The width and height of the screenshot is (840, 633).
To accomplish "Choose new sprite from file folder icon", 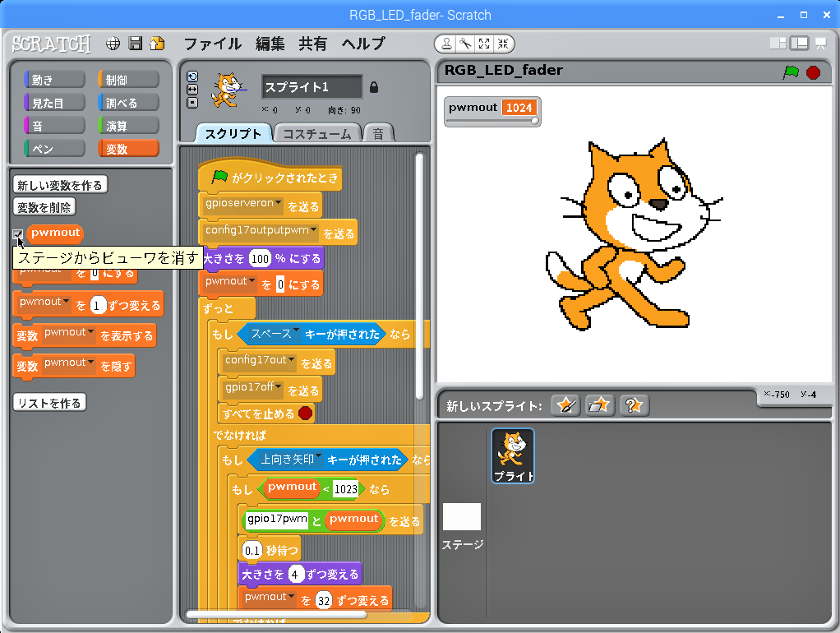I will 600,405.
